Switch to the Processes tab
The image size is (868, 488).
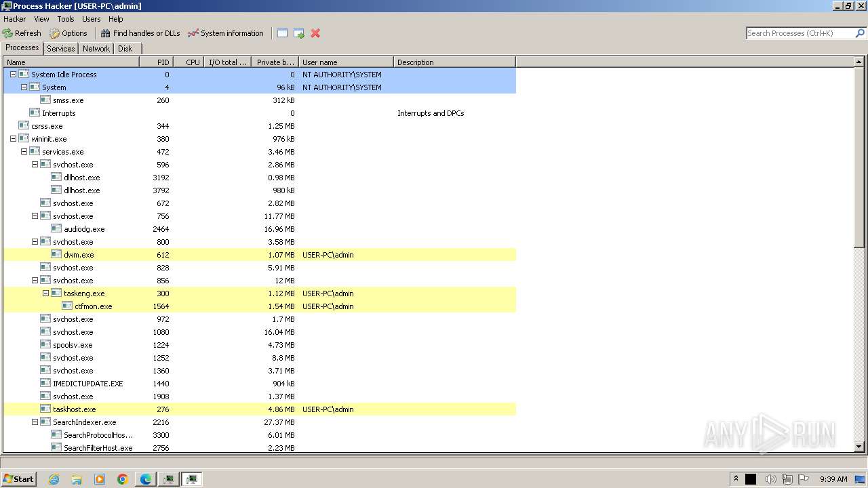pyautogui.click(x=22, y=47)
